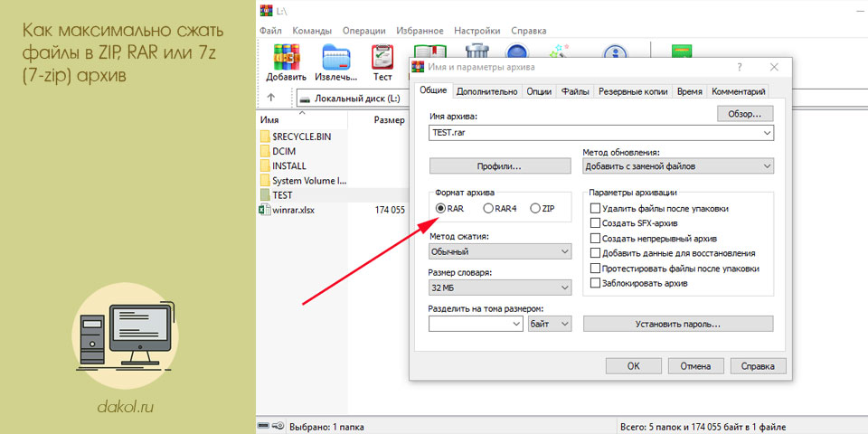Click the key icon in the status bar
The image size is (868, 434).
(x=278, y=426)
